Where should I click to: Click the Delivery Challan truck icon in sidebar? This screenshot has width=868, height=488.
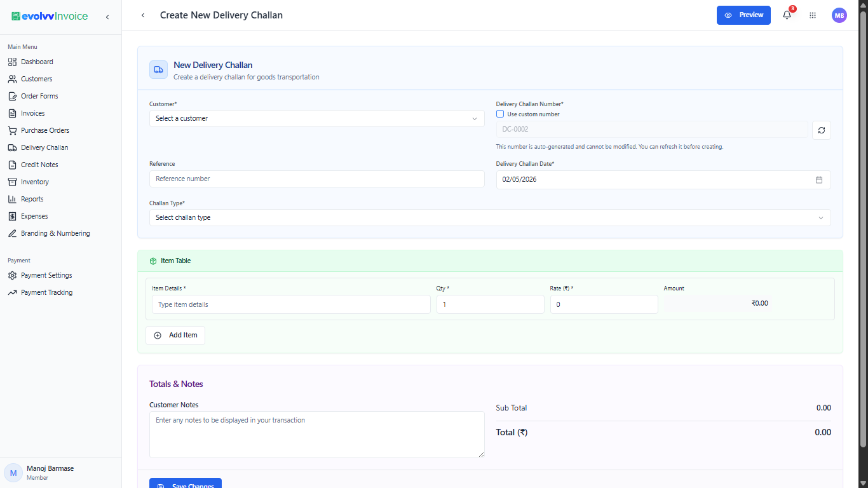(12, 147)
